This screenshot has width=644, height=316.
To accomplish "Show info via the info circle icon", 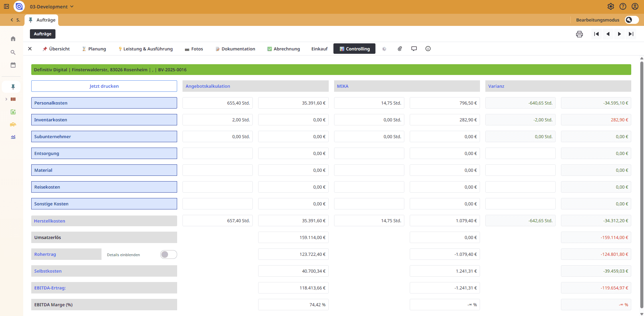I will 428,49.
